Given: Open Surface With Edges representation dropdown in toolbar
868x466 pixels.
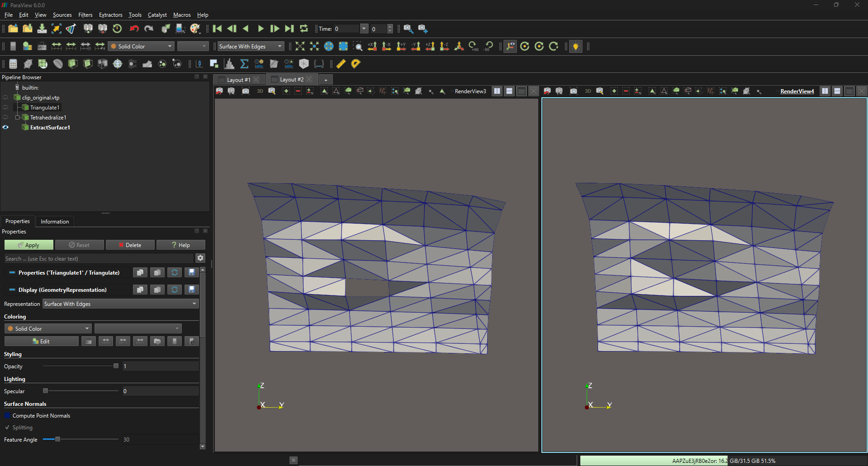Looking at the screenshot, I should coord(251,46).
